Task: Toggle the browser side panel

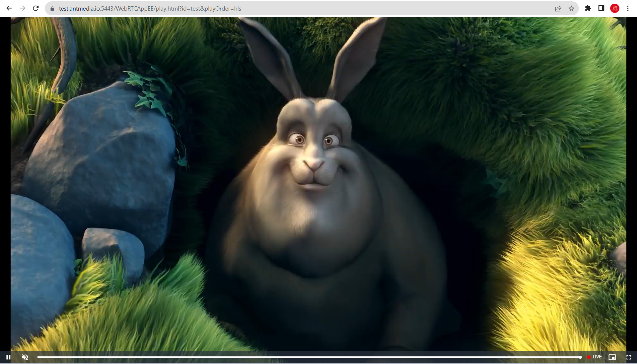Action: pos(601,8)
